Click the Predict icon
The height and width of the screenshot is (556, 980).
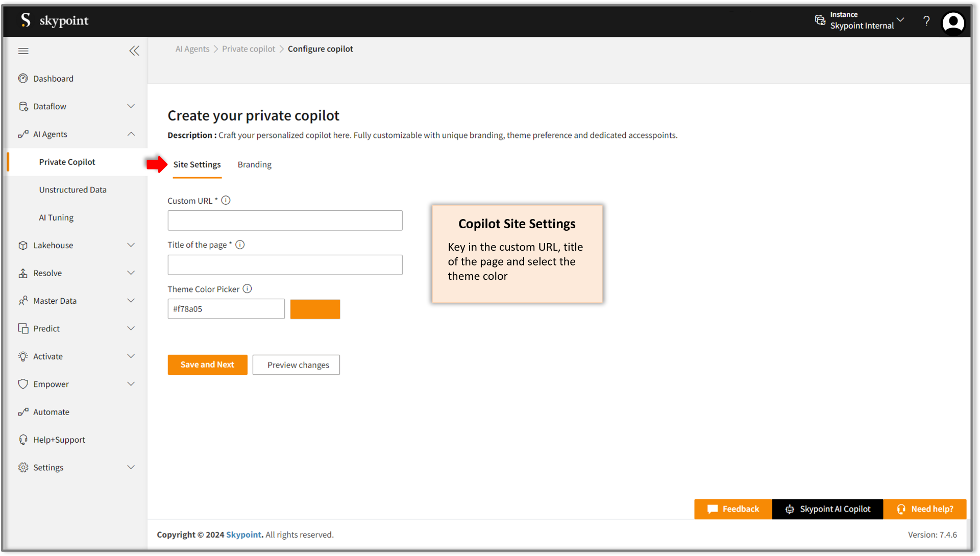pos(23,328)
